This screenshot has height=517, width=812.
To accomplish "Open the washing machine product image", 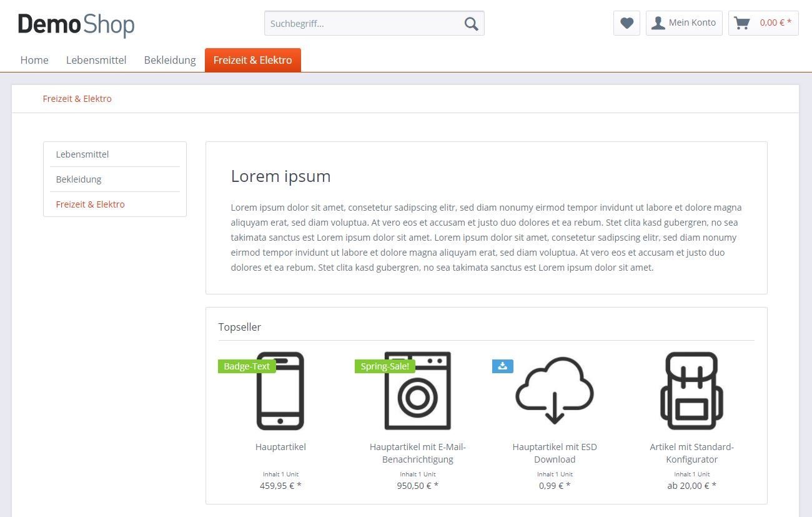I will click(417, 391).
